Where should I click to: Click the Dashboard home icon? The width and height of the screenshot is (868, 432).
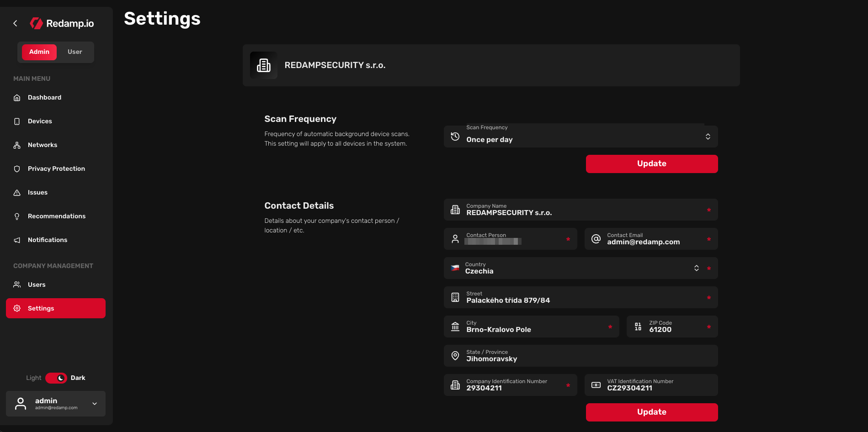tap(17, 98)
